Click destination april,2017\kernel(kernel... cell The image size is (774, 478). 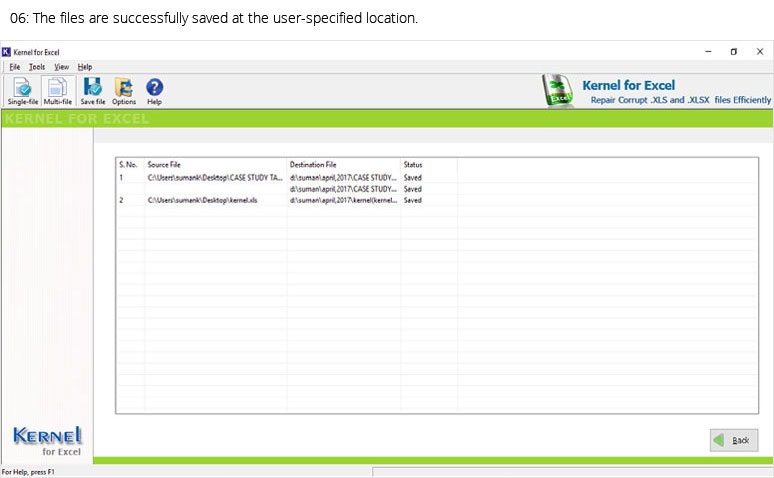pyautogui.click(x=344, y=200)
